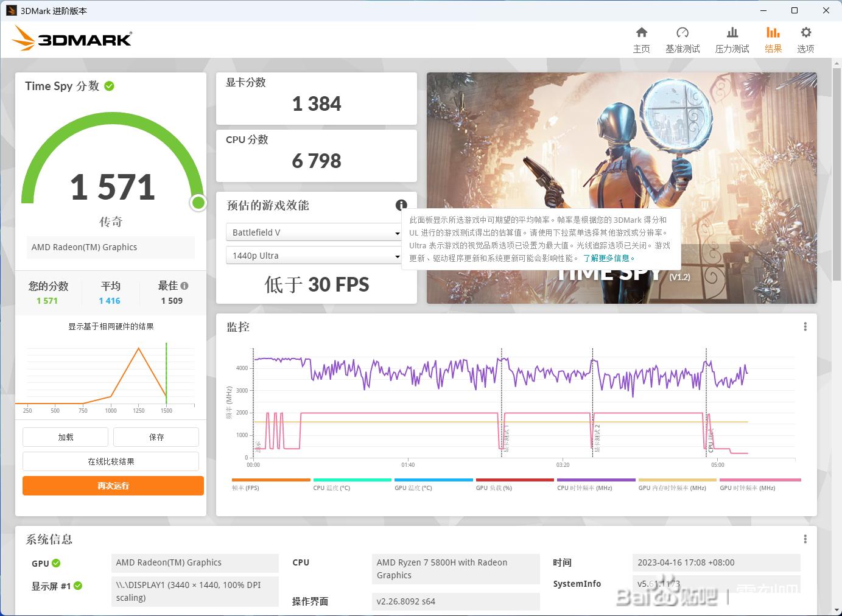
Task: Click the 在线比较结果 compare online button
Action: 111,461
